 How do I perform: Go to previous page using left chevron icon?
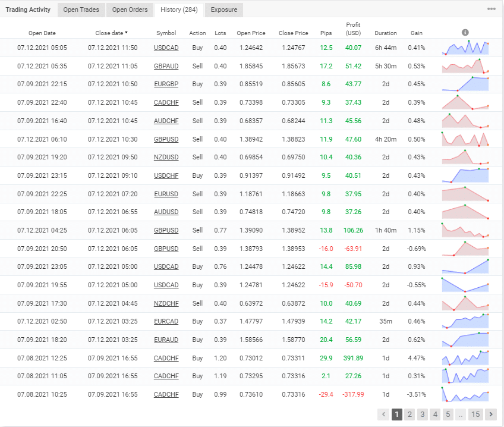click(x=383, y=415)
